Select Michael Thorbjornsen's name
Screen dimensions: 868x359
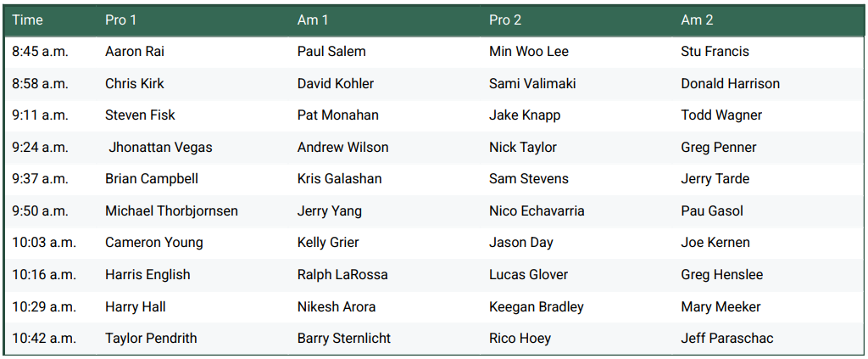tap(171, 210)
